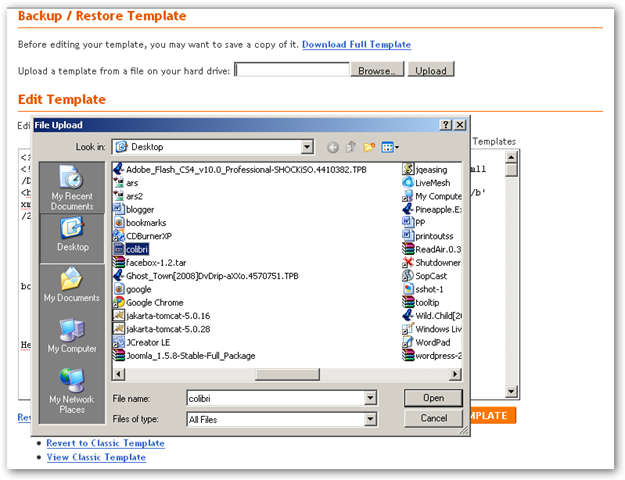Viewport: 625px width, 480px height.
Task: Expand the File name dropdown arrow
Action: coord(370,398)
